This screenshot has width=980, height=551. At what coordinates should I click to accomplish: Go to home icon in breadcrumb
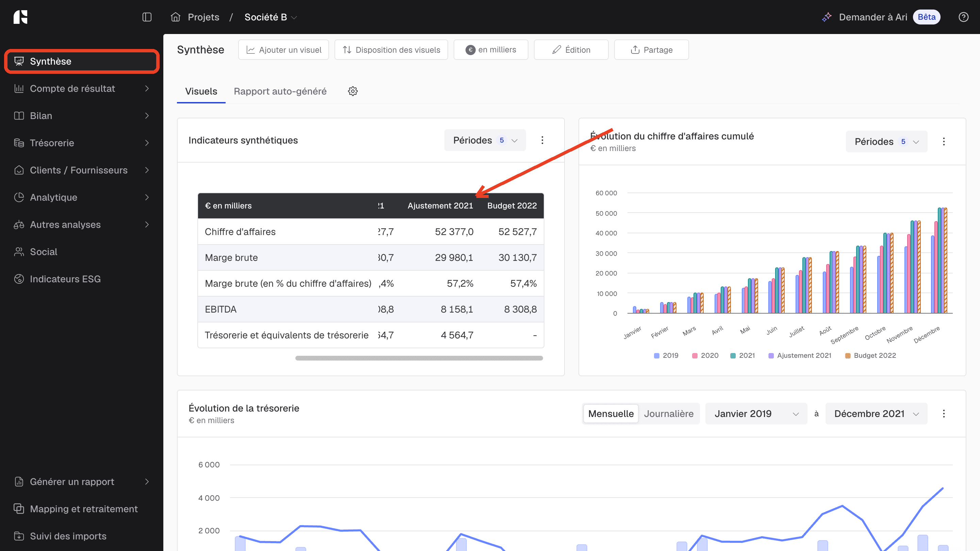coord(175,17)
